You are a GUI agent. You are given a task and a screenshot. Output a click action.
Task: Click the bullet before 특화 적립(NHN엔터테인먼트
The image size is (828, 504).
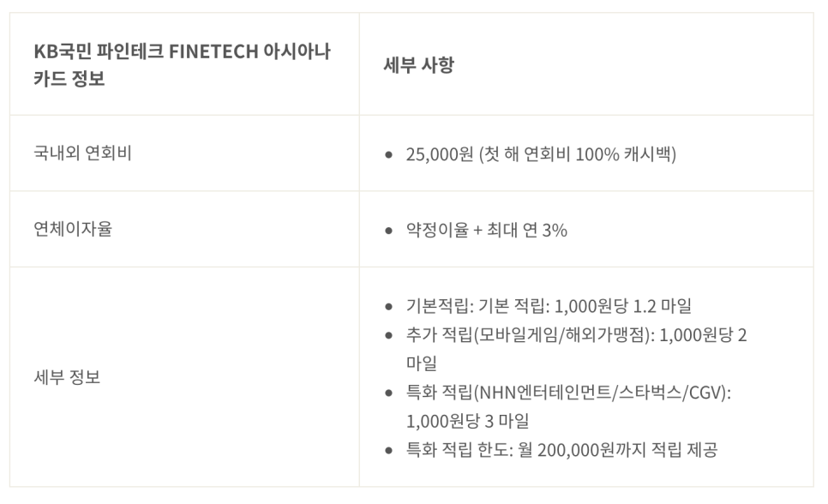point(389,393)
